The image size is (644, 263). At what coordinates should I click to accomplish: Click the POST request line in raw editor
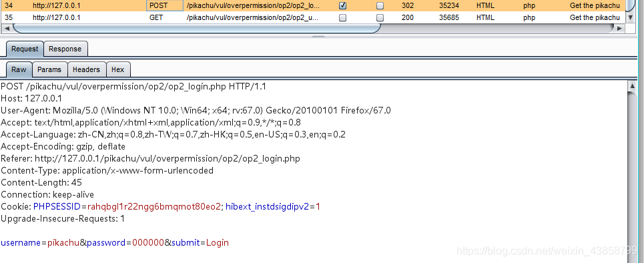133,87
